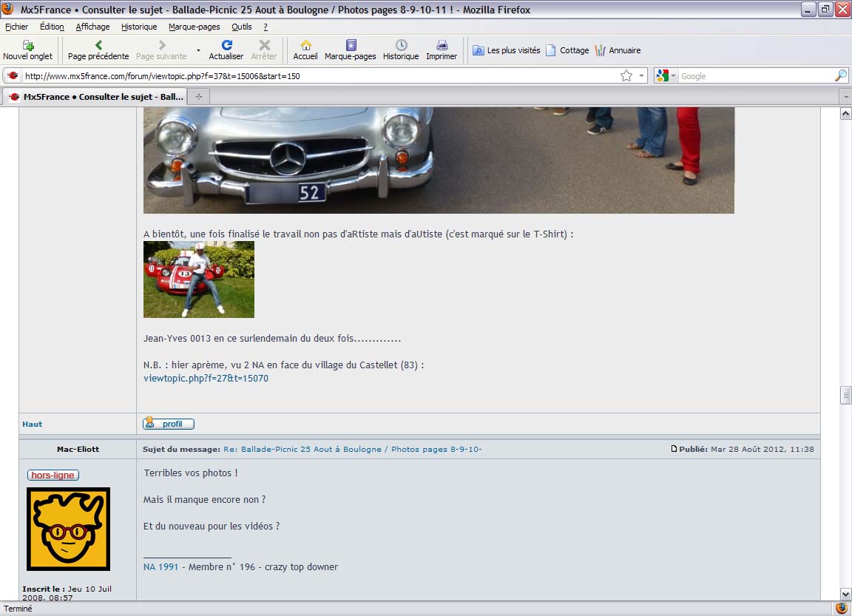The width and height of the screenshot is (852, 616).
Task: Click Firefox icon in status bar
Action: click(841, 609)
